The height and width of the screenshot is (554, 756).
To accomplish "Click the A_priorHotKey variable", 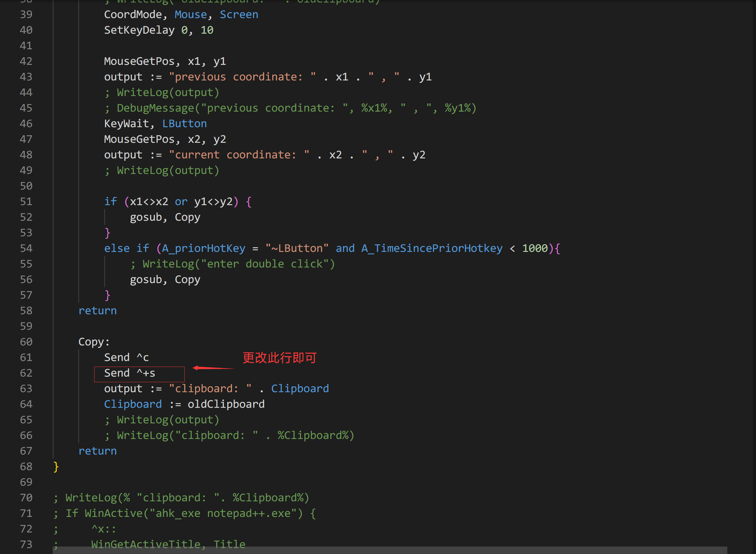I will point(204,248).
